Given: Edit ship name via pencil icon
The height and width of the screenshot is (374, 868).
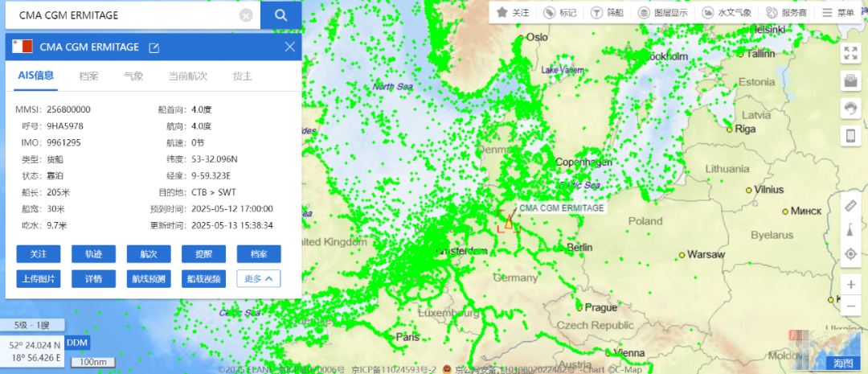Looking at the screenshot, I should [154, 47].
